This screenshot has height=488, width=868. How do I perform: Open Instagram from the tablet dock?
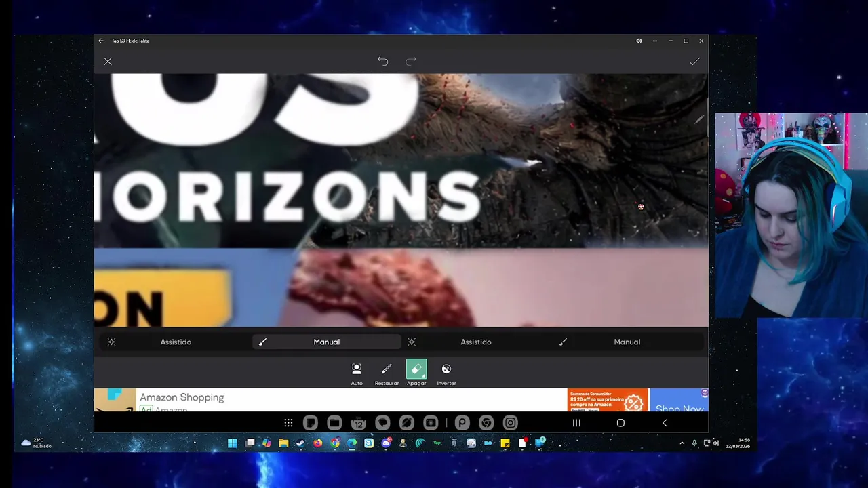click(510, 423)
